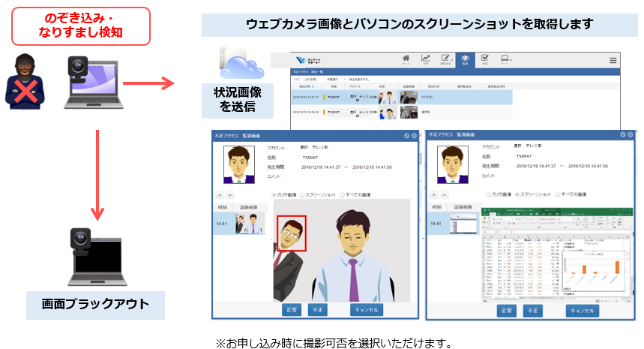Click next arrow in right dialog
Viewport: 644px width, 349px height.
(445, 194)
